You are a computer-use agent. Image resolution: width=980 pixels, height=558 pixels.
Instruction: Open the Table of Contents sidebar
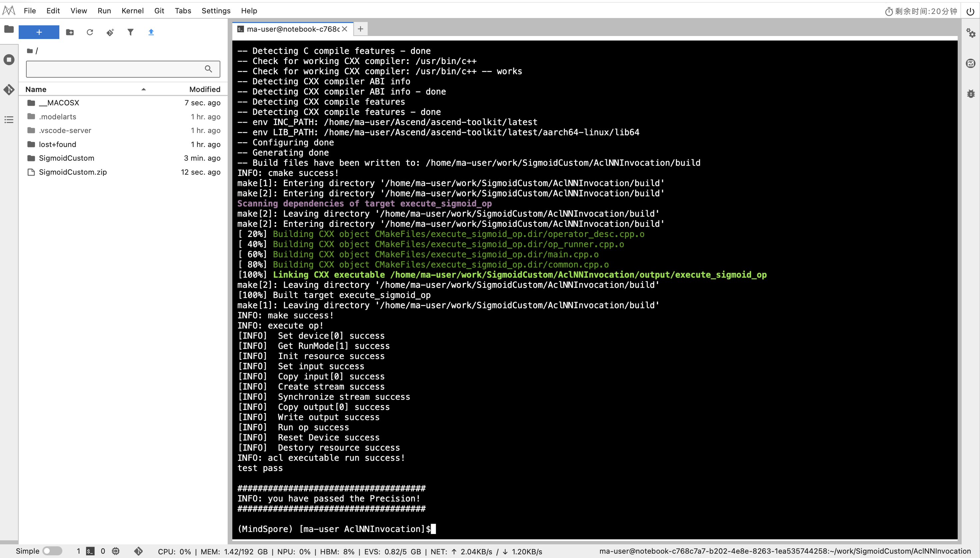(x=9, y=120)
